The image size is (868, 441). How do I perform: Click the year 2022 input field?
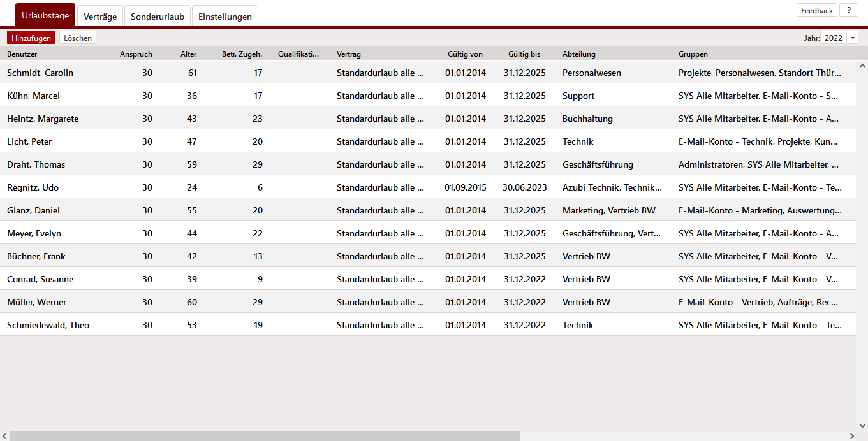pyautogui.click(x=833, y=38)
